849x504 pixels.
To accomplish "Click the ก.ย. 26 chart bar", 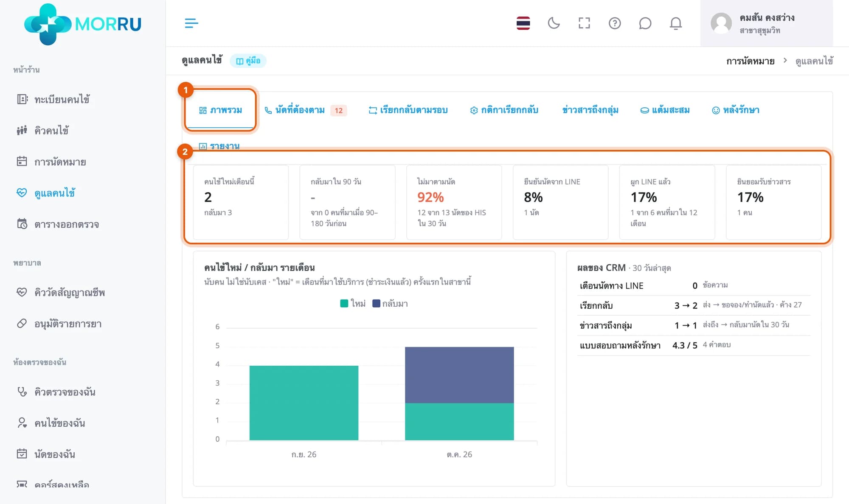I will point(304,403).
